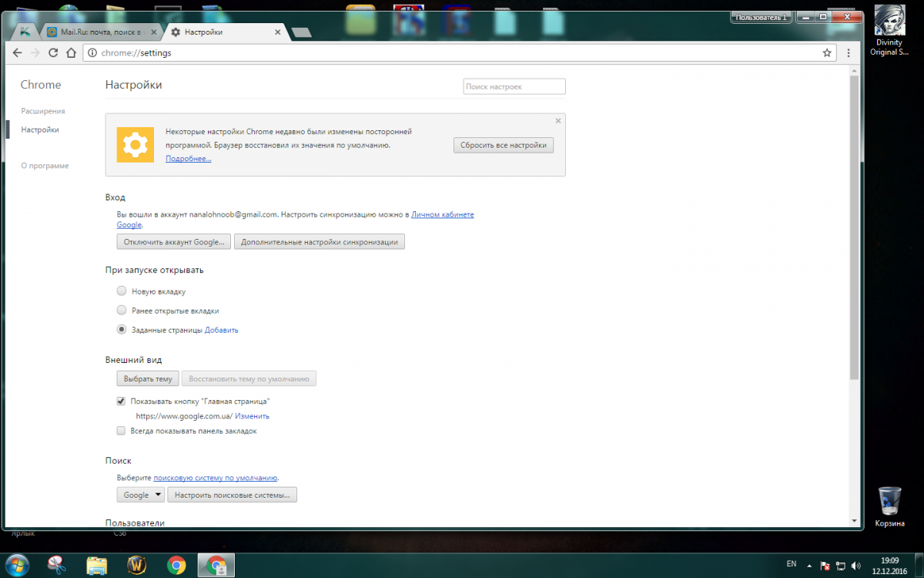Viewport: 924px width, 578px height.
Task: Click the active Chrome window taskbar button
Action: (x=216, y=566)
